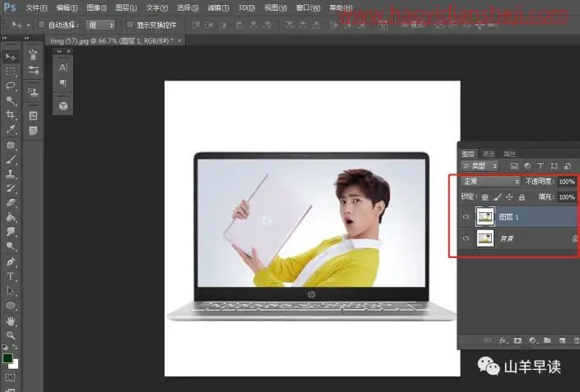
Task: Click the link layers icon
Action: point(487,340)
